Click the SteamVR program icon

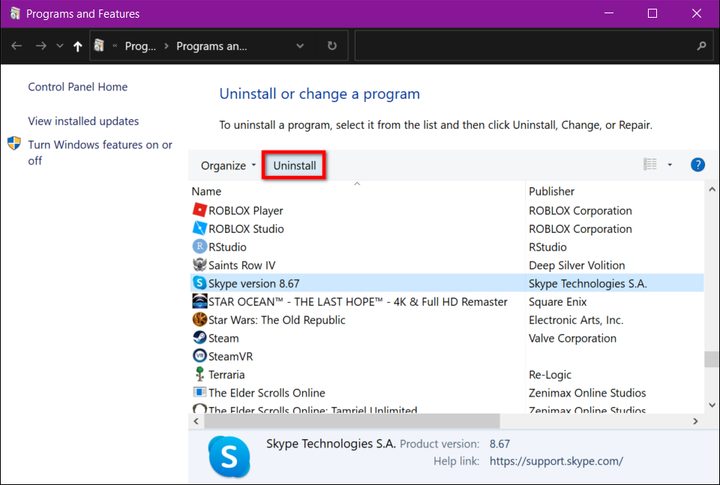point(199,356)
